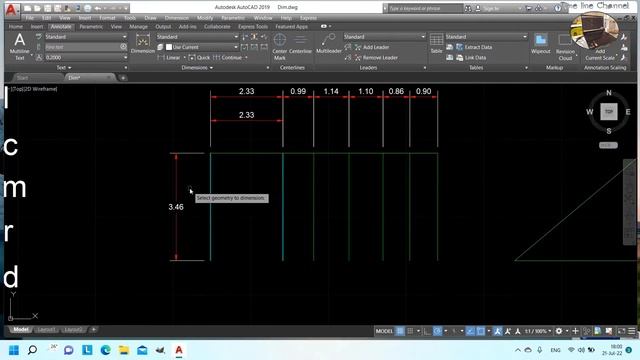
Task: Click the ViewCube TOP face
Action: point(609,111)
